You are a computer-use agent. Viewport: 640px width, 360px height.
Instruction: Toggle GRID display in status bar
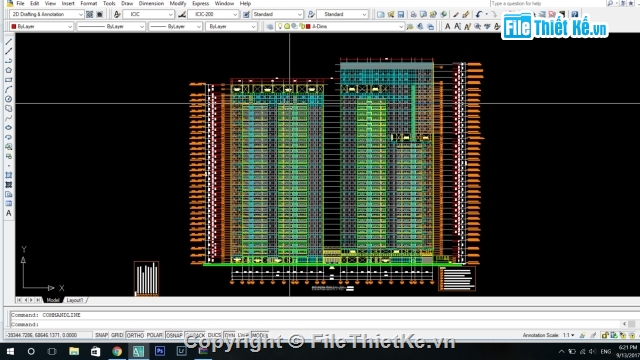click(117, 335)
